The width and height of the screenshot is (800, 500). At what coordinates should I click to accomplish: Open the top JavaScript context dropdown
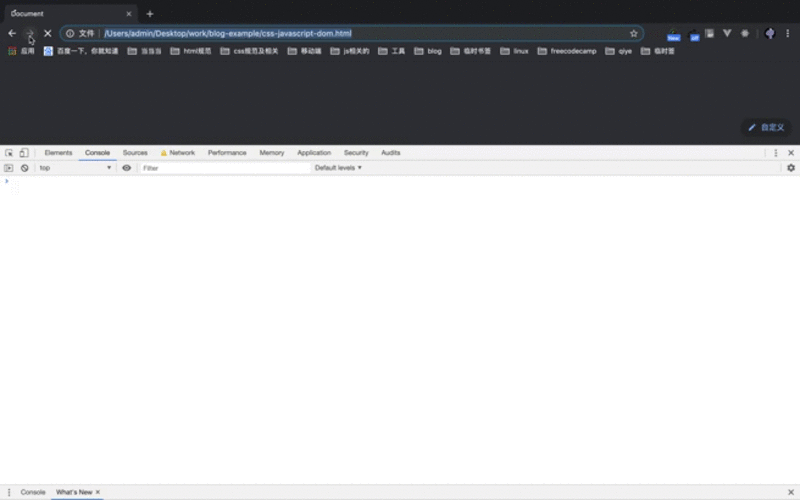pos(75,168)
